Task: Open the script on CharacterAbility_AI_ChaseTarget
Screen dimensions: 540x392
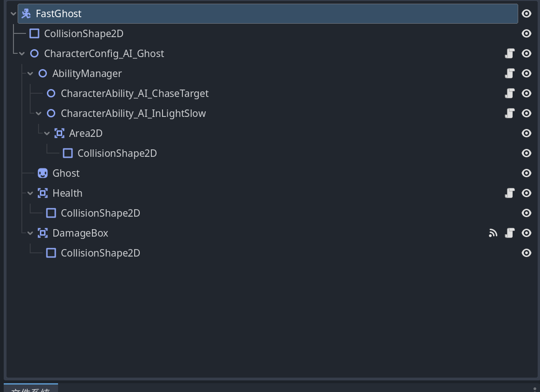Action: [510, 93]
